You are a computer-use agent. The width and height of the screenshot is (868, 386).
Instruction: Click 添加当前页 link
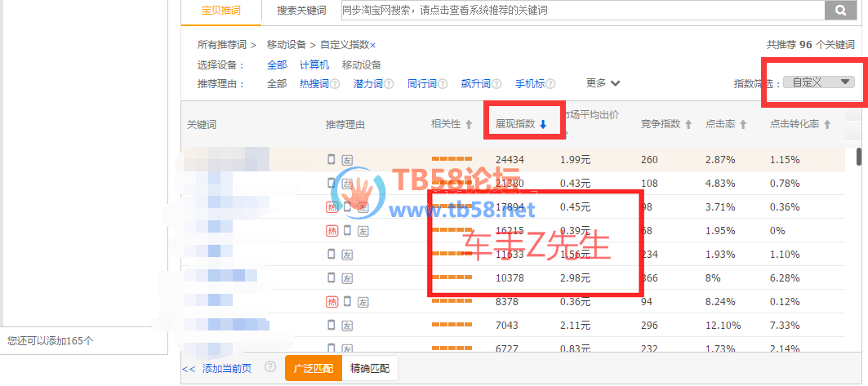pyautogui.click(x=227, y=368)
